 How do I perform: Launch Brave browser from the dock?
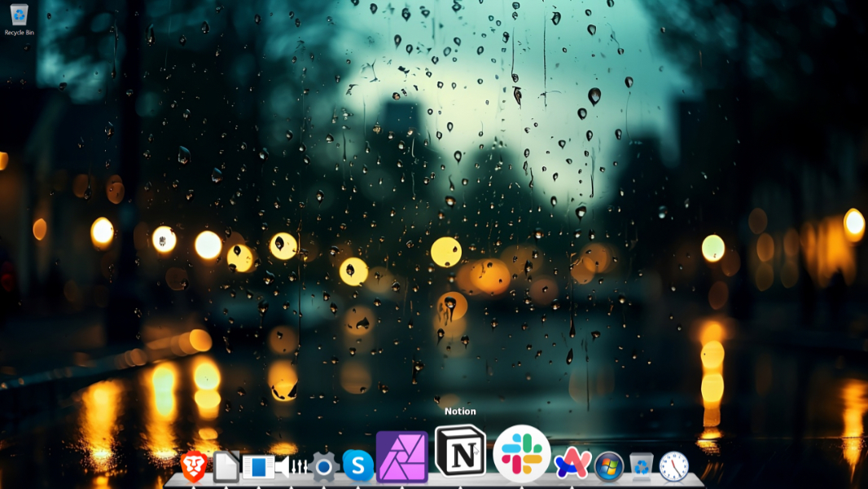193,465
